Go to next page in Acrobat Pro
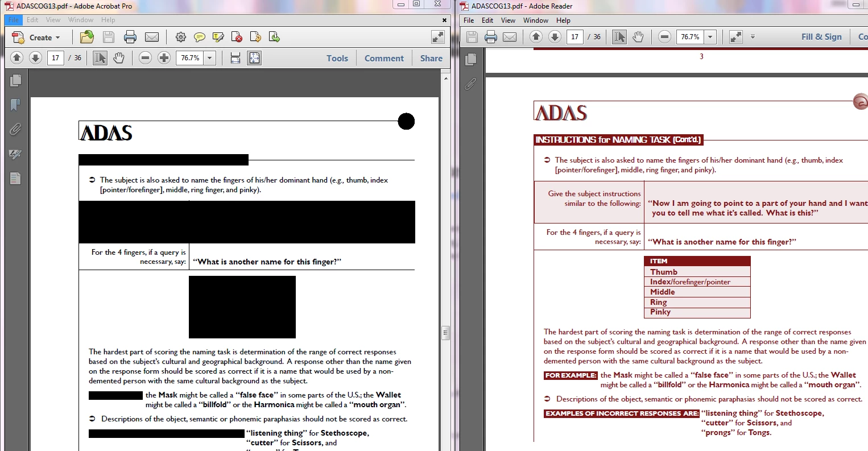Image resolution: width=868 pixels, height=451 pixels. 36,58
